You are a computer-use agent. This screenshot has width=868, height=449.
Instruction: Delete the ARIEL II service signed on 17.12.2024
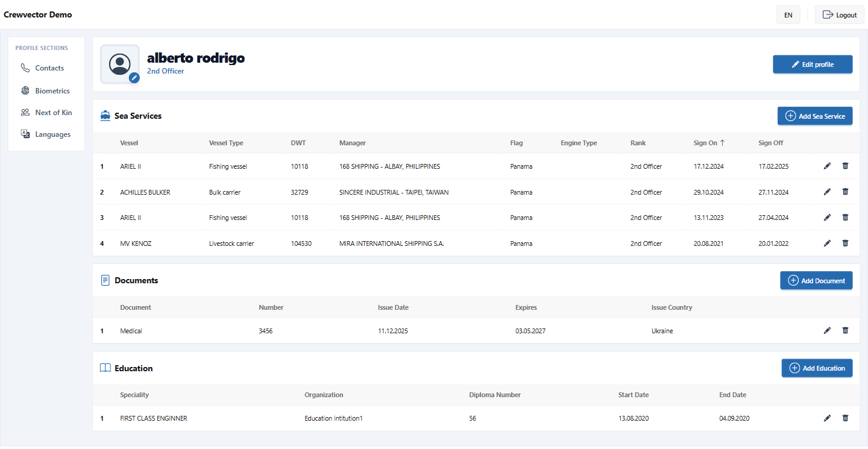point(845,166)
